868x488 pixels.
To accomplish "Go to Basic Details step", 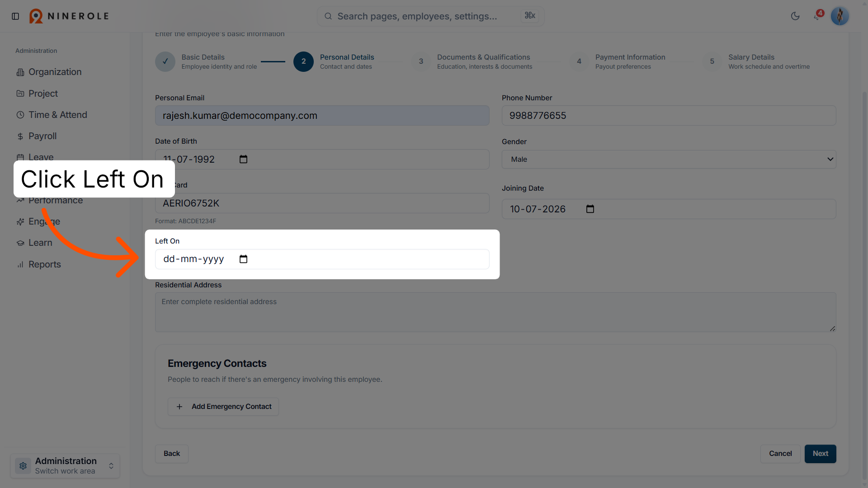I will click(x=206, y=61).
